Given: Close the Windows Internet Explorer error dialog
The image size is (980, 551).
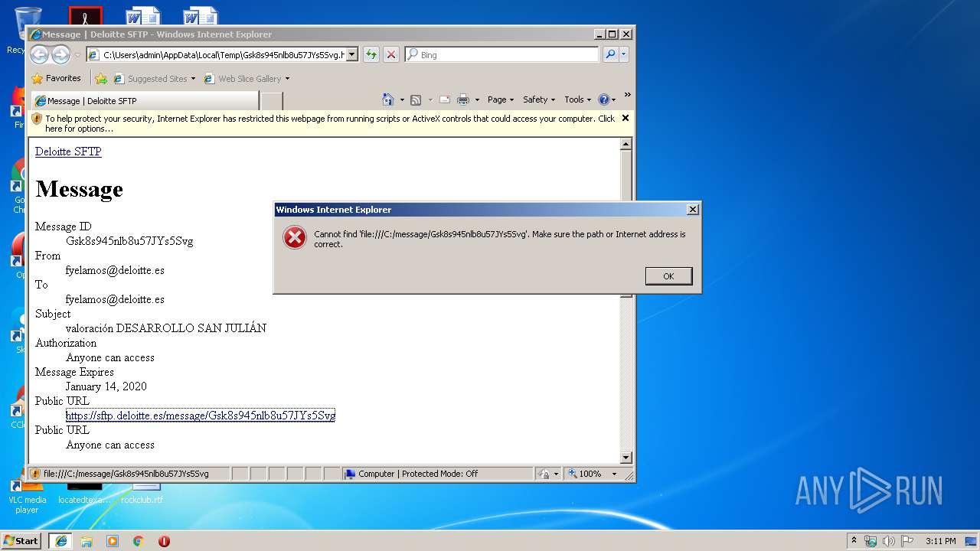Looking at the screenshot, I should pos(692,210).
